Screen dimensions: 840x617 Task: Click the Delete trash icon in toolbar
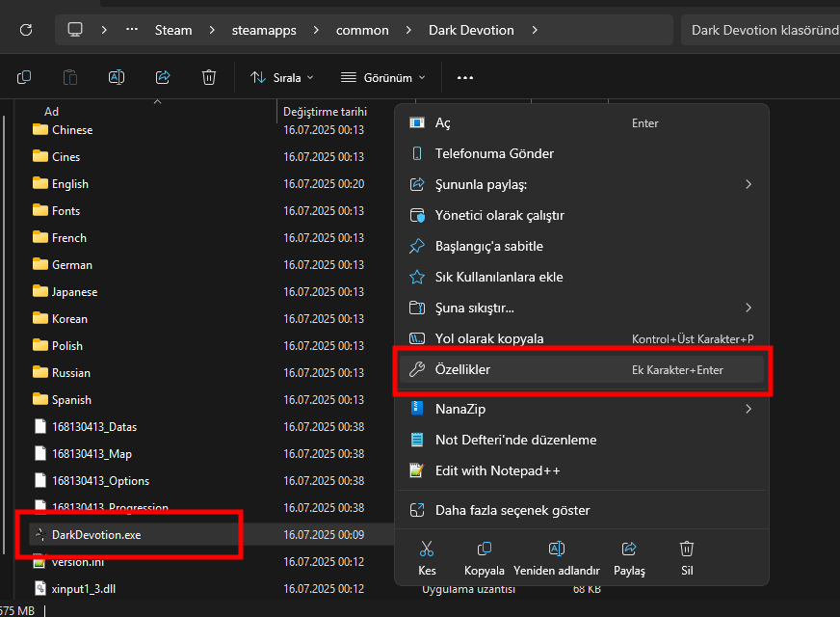(209, 78)
